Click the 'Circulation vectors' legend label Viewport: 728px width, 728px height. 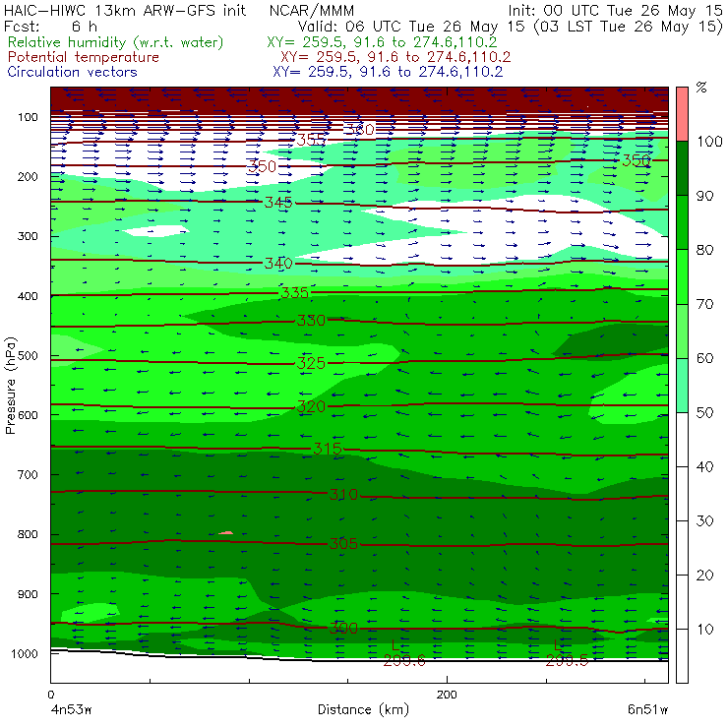[72, 72]
